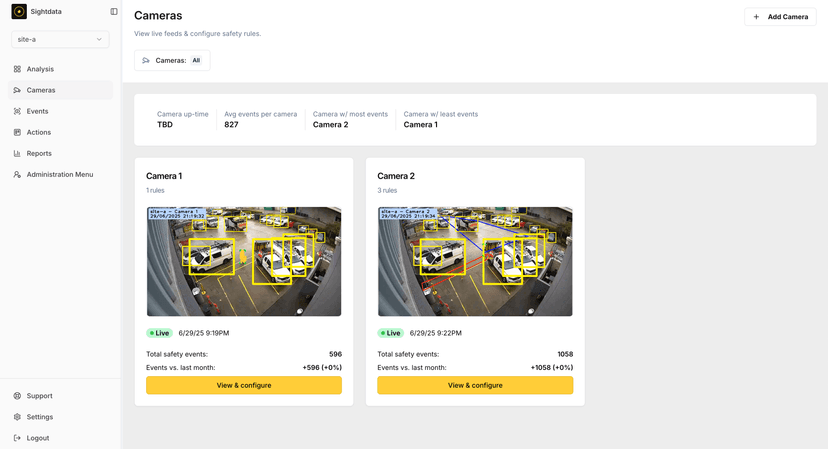828x449 pixels.
Task: Click the +596 (+0%) value
Action: [322, 368]
